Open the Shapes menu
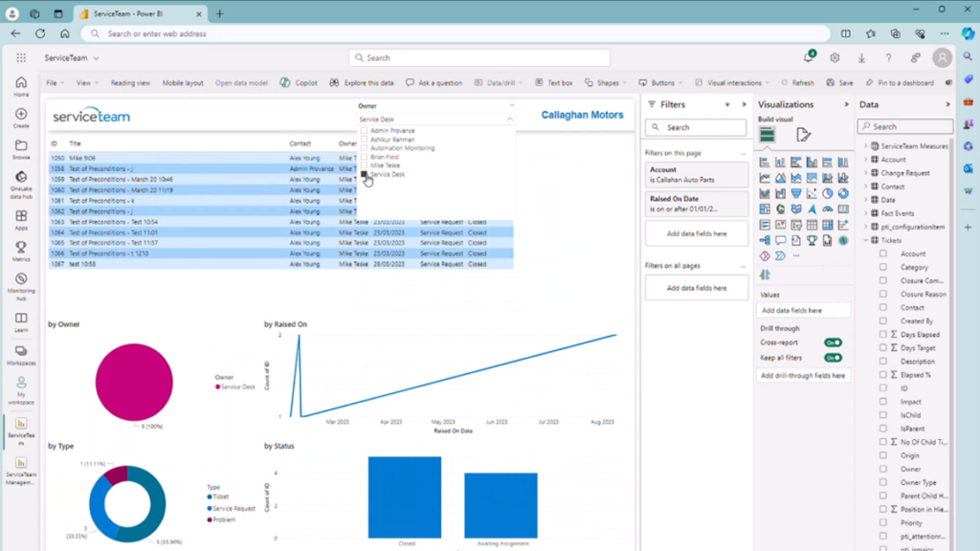Screen dimensions: 980x551 point(605,82)
